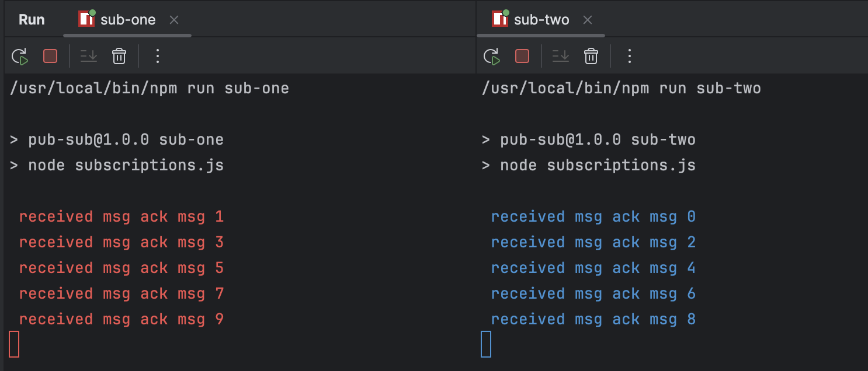The image size is (868, 371).
Task: Place cursor at sub-two console input caret
Action: pos(486,344)
